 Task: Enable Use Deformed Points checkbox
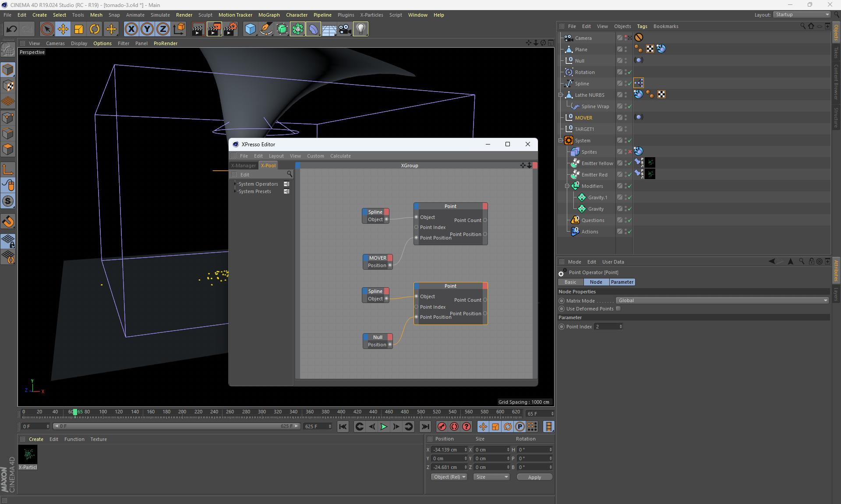(618, 309)
